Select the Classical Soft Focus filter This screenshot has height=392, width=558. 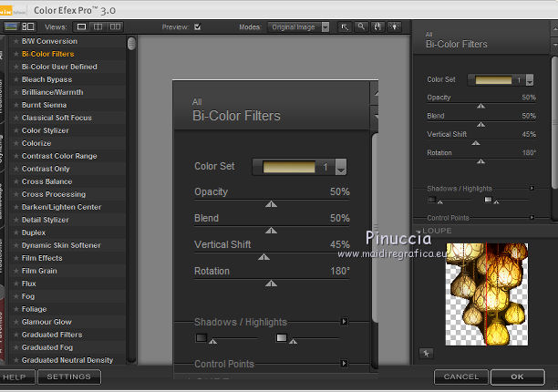tap(57, 119)
